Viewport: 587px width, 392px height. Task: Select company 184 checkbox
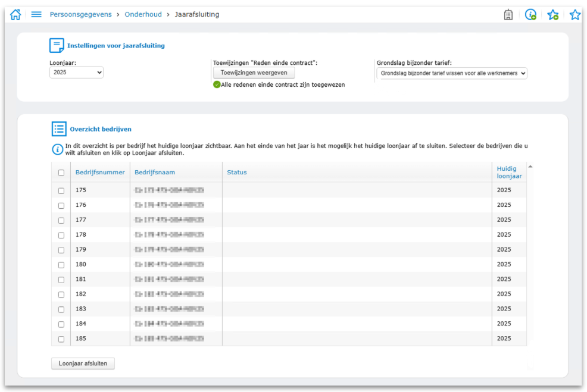pyautogui.click(x=61, y=324)
